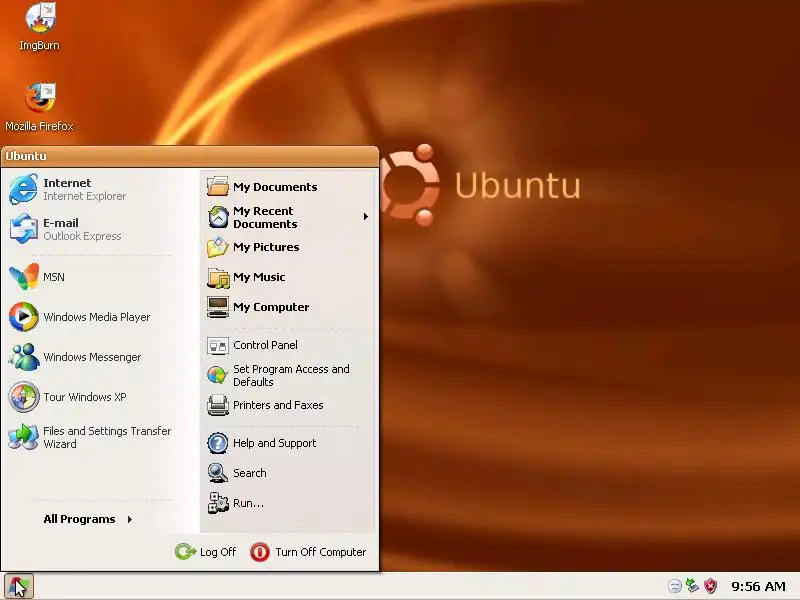Click the My Music label
The height and width of the screenshot is (600, 800).
coord(259,277)
